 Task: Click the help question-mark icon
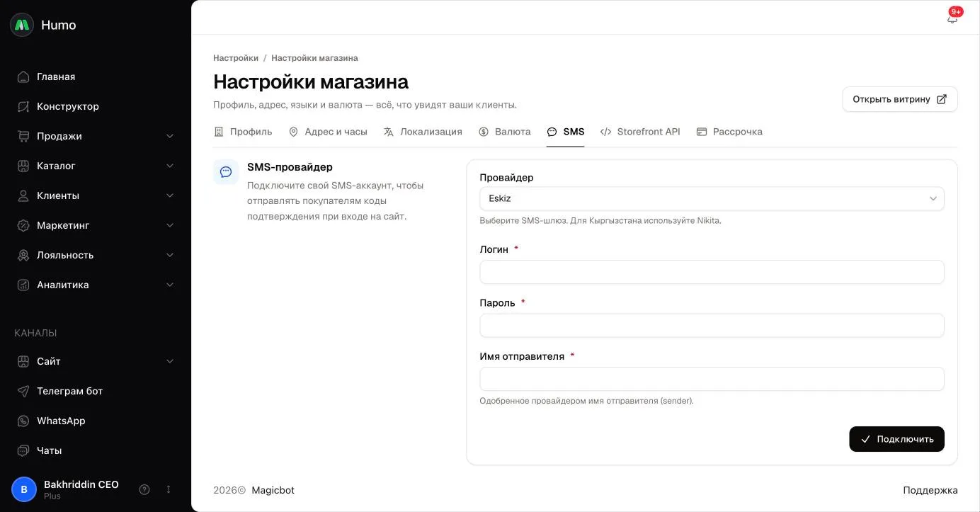click(x=144, y=489)
